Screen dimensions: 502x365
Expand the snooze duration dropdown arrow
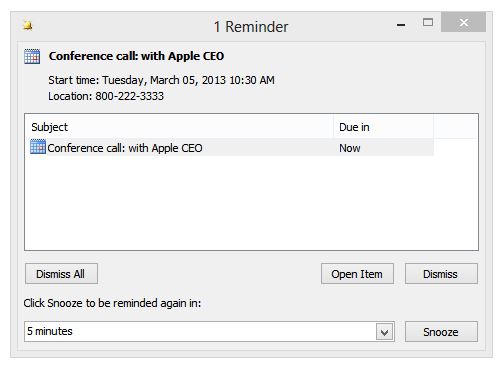tap(384, 332)
